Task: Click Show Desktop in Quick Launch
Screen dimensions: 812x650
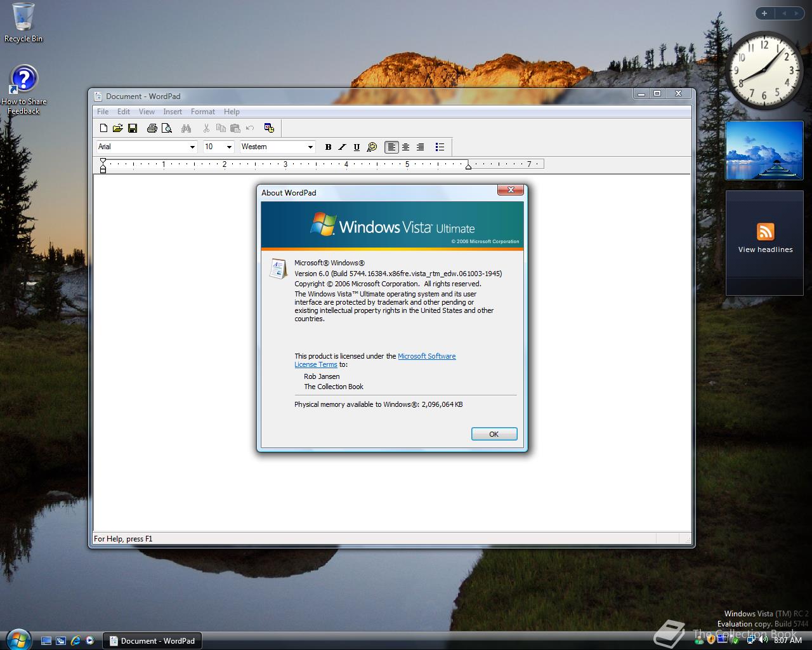Action: 46,641
